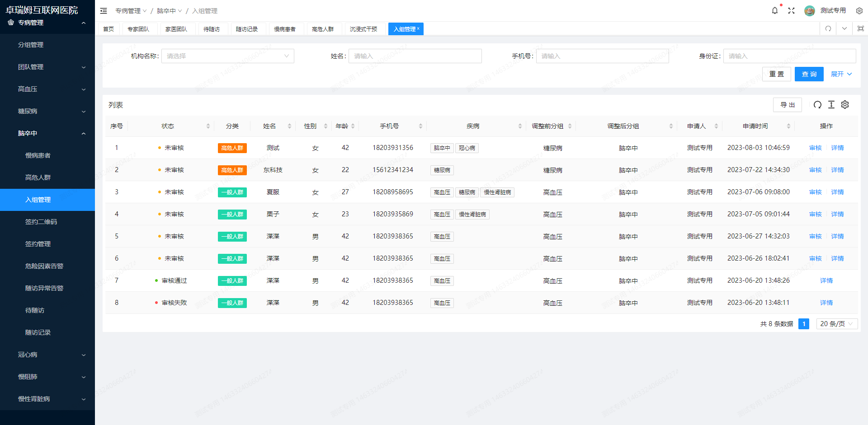The height and width of the screenshot is (425, 868).
Task: Sort table by 年龄 column
Action: pyautogui.click(x=353, y=126)
